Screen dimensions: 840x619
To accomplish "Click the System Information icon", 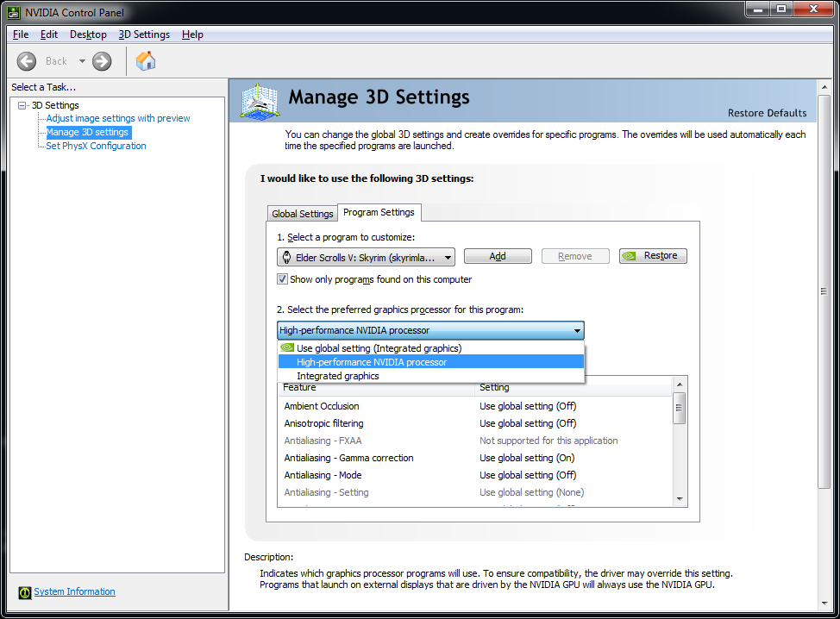I will pos(25,592).
